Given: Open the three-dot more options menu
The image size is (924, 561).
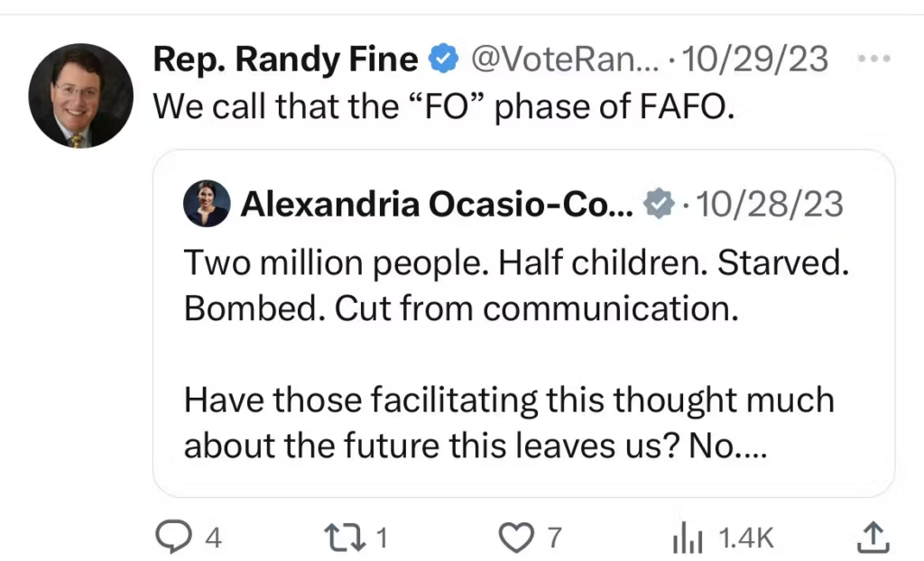Looking at the screenshot, I should pyautogui.click(x=873, y=60).
